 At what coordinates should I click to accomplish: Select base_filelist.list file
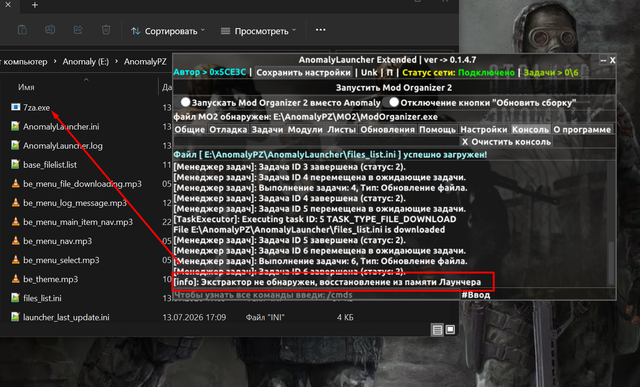point(50,165)
